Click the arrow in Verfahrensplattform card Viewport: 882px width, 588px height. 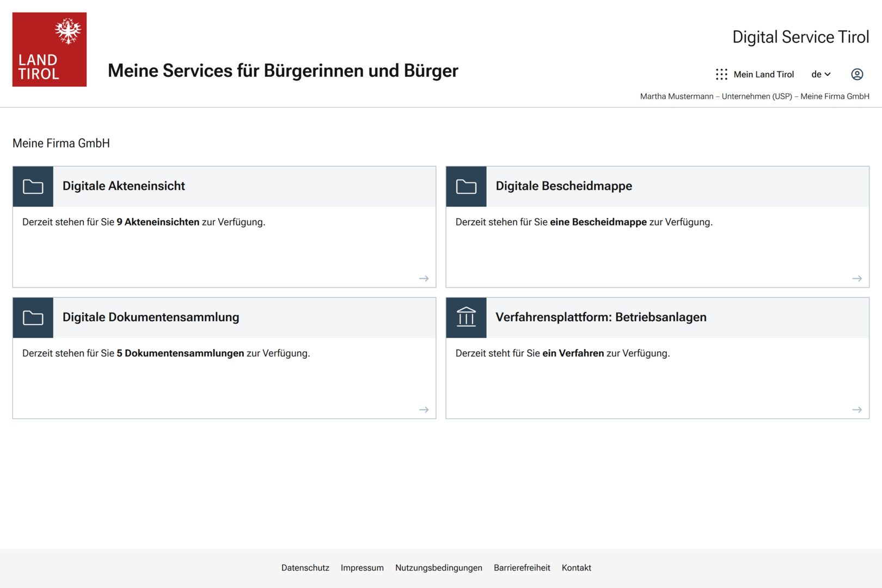click(x=856, y=410)
